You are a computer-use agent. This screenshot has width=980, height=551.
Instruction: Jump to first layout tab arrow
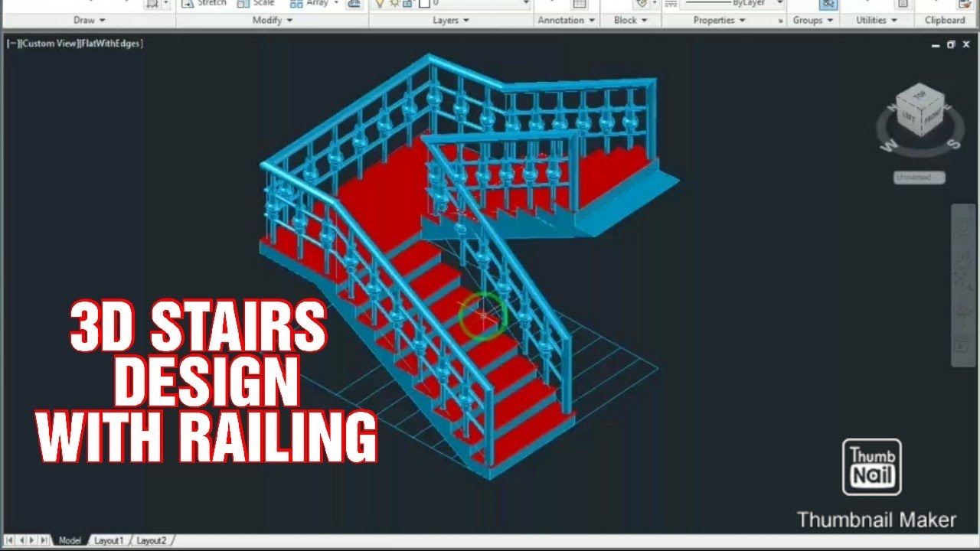[x=10, y=540]
